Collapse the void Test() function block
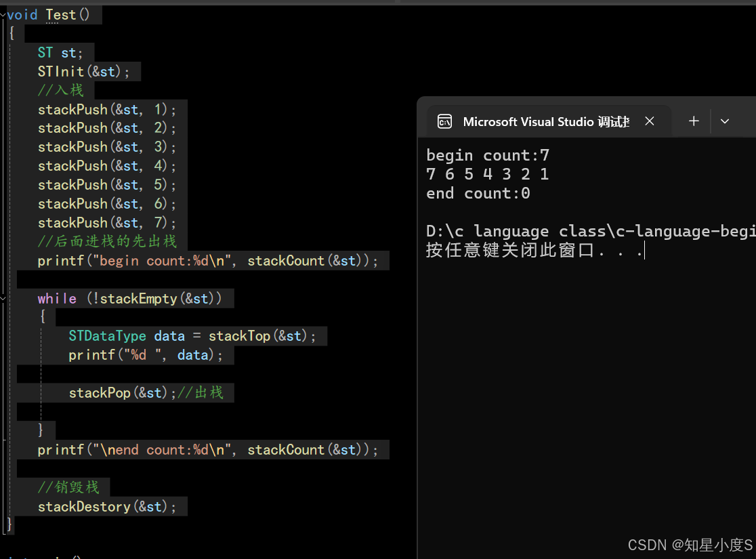Image resolution: width=756 pixels, height=559 pixels. click(x=3, y=16)
